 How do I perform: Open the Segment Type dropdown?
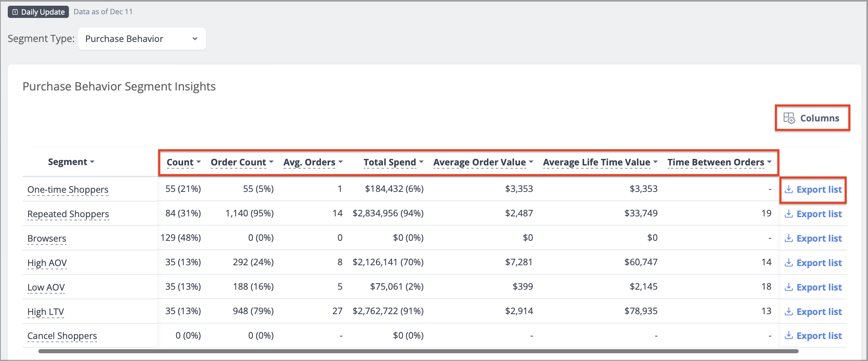pyautogui.click(x=142, y=39)
